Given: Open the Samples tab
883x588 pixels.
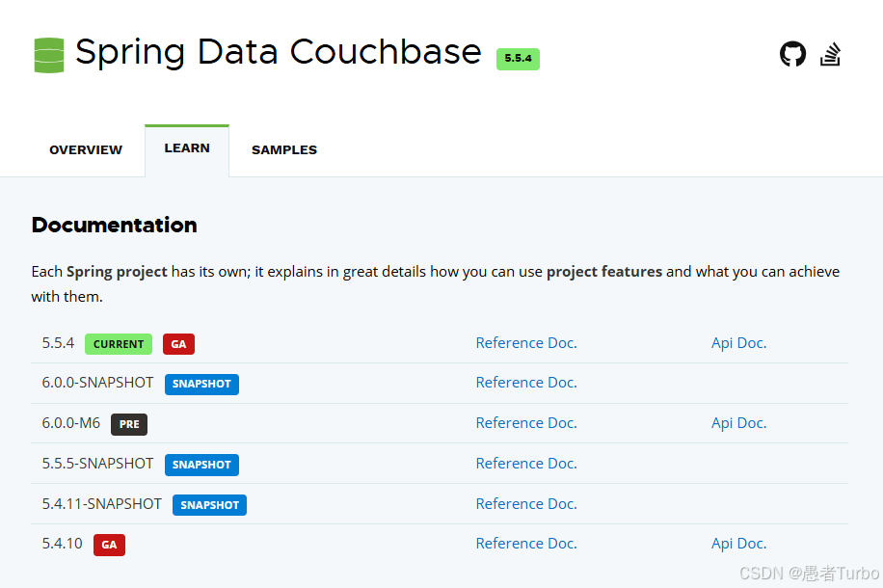Looking at the screenshot, I should (284, 149).
